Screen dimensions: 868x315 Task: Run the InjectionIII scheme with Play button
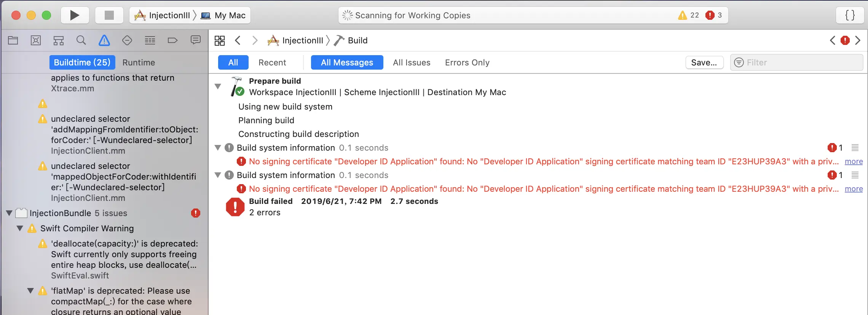click(x=75, y=15)
